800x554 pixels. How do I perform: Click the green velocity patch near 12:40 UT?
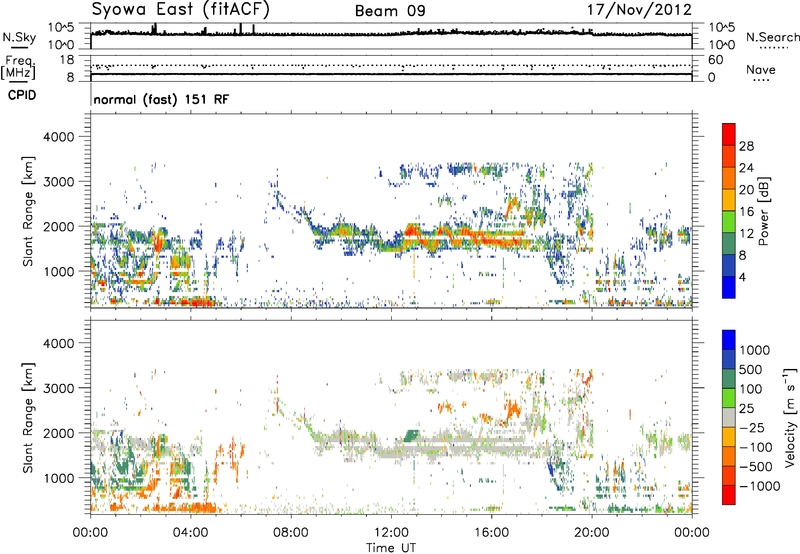(412, 436)
